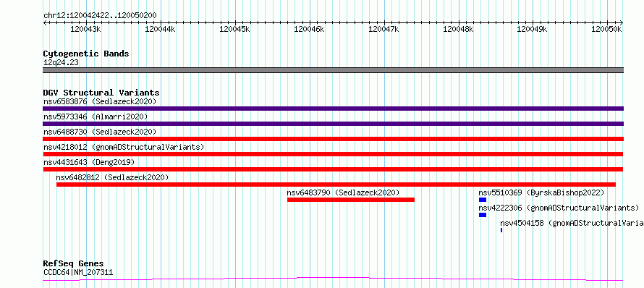Viewport: 644px width, 288px height.
Task: Click the DGV Structural Variants track title
Action: [101, 93]
